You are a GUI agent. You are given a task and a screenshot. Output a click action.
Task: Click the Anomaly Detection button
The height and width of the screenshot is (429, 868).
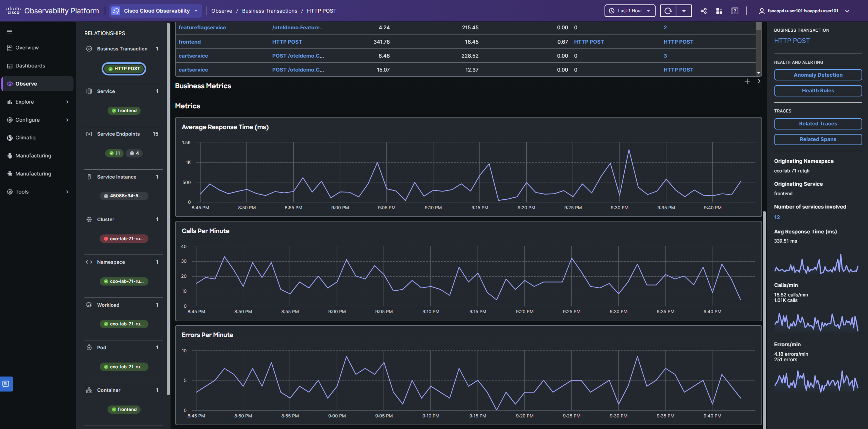coord(818,75)
